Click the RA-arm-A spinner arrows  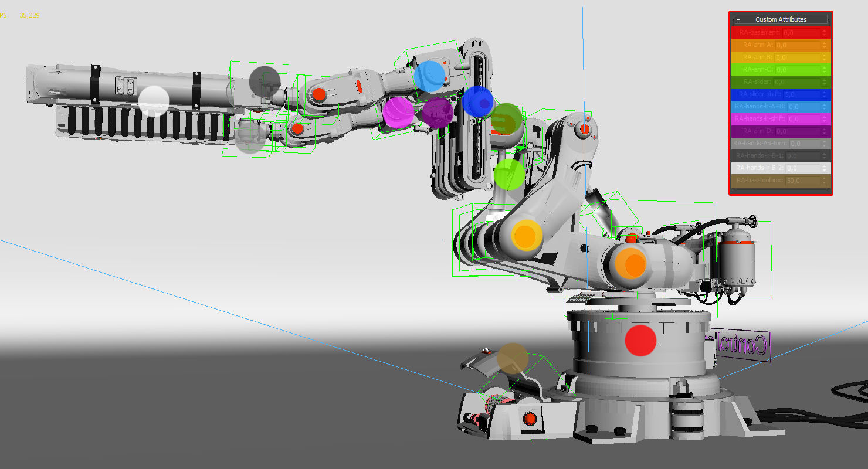[824, 45]
